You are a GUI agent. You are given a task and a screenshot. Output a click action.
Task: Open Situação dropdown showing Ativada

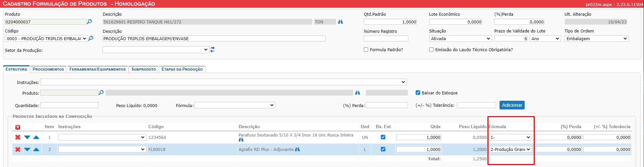point(460,38)
